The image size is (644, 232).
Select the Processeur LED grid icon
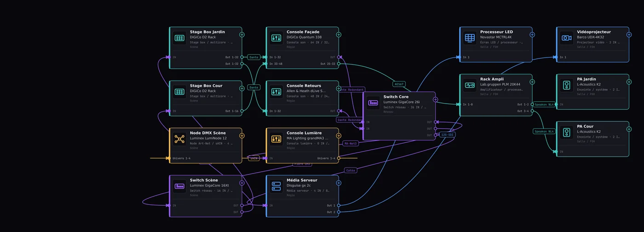(470, 38)
